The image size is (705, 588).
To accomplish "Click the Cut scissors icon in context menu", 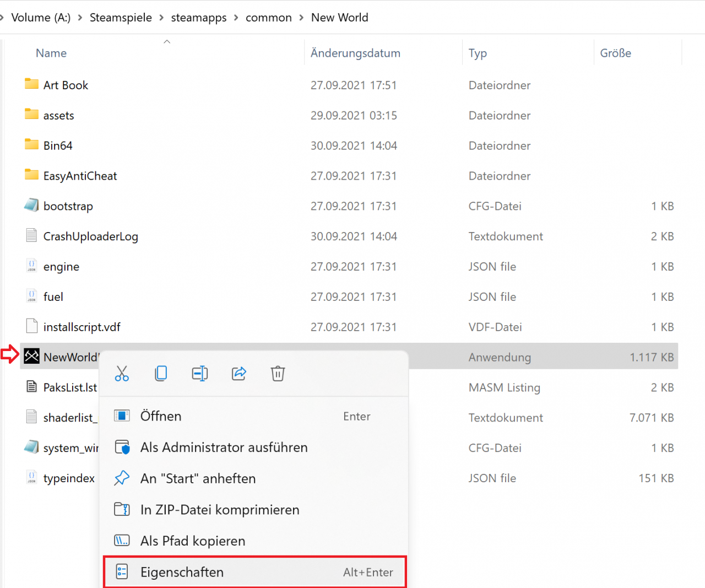I will pos(122,374).
